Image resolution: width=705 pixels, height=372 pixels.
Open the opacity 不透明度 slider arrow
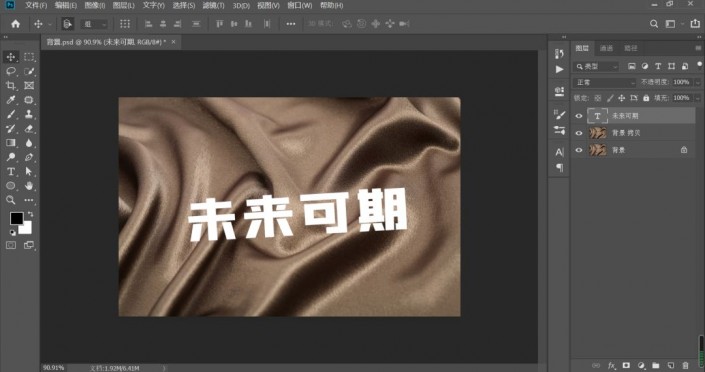pos(697,82)
